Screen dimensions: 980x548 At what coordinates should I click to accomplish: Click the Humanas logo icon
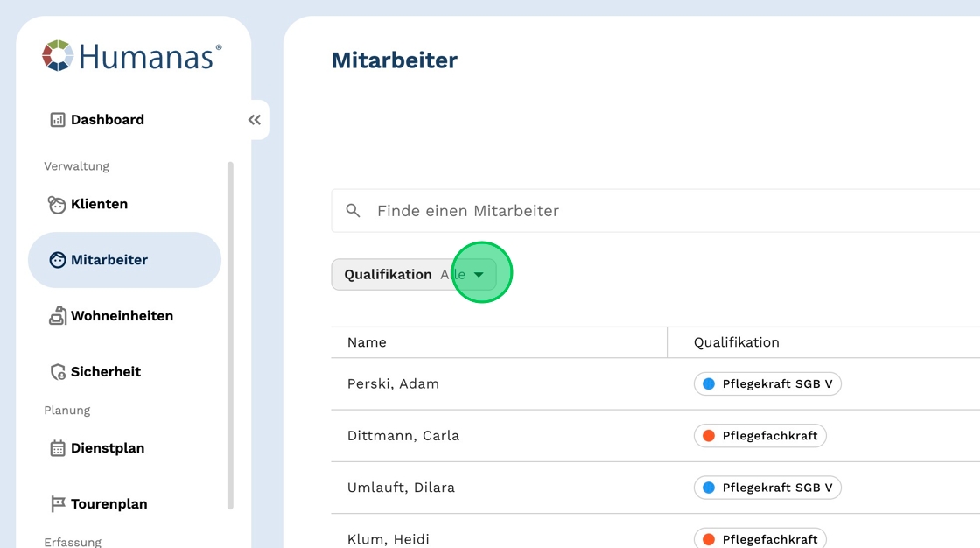[x=58, y=55]
